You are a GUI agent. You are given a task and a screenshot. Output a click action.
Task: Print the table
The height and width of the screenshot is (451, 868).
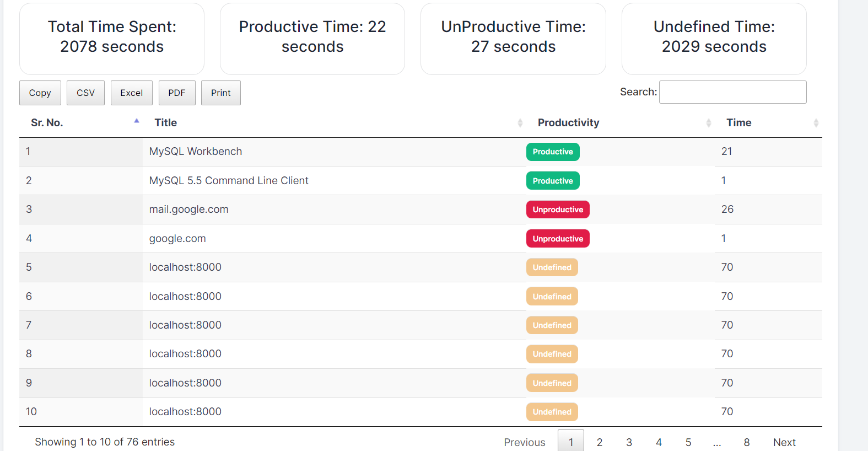click(x=220, y=93)
